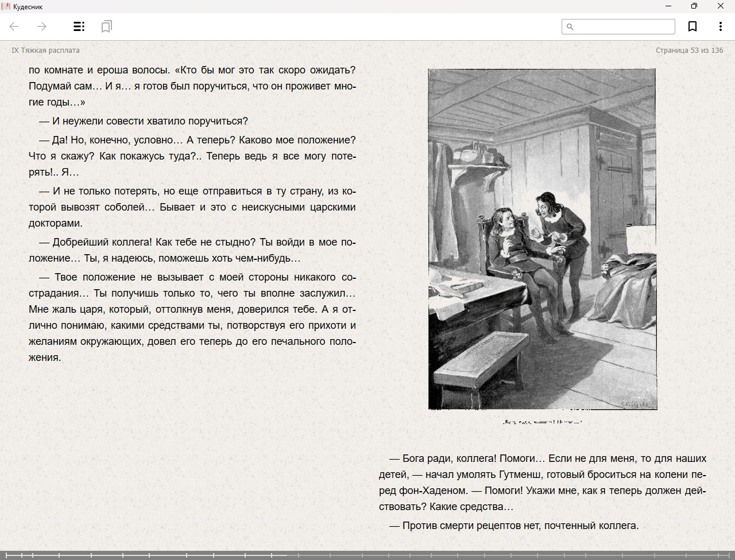Screen dimensions: 735x560
Task: Click the 'Страница 53 из 136' page indicator
Action: point(689,50)
